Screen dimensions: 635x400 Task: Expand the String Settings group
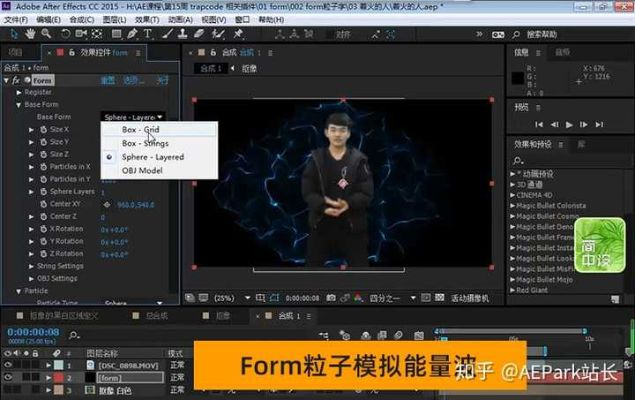coord(32,266)
